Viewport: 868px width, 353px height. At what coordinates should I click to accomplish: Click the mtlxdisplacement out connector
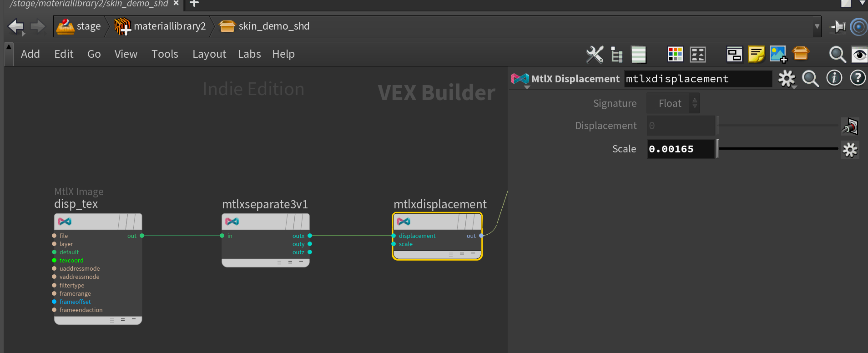tap(481, 236)
